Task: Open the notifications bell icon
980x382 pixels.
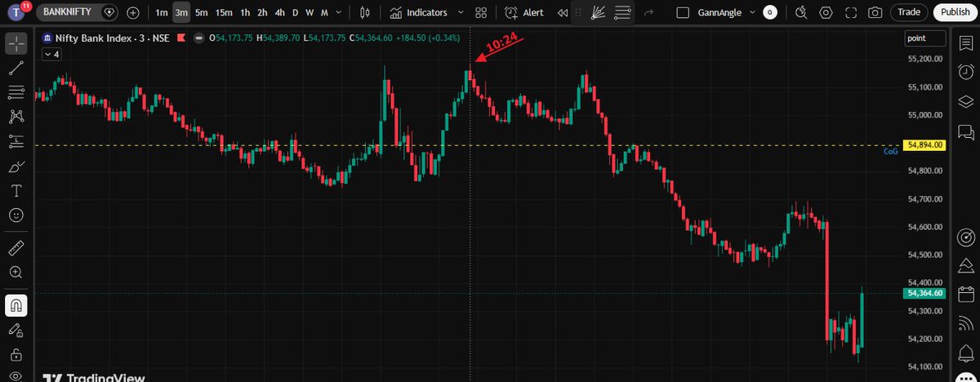Action: coord(965,352)
